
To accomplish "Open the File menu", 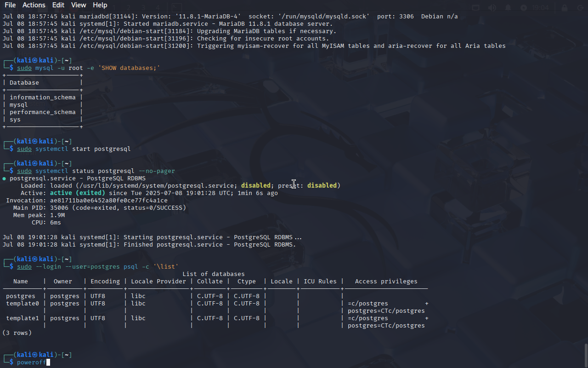I will click(10, 5).
